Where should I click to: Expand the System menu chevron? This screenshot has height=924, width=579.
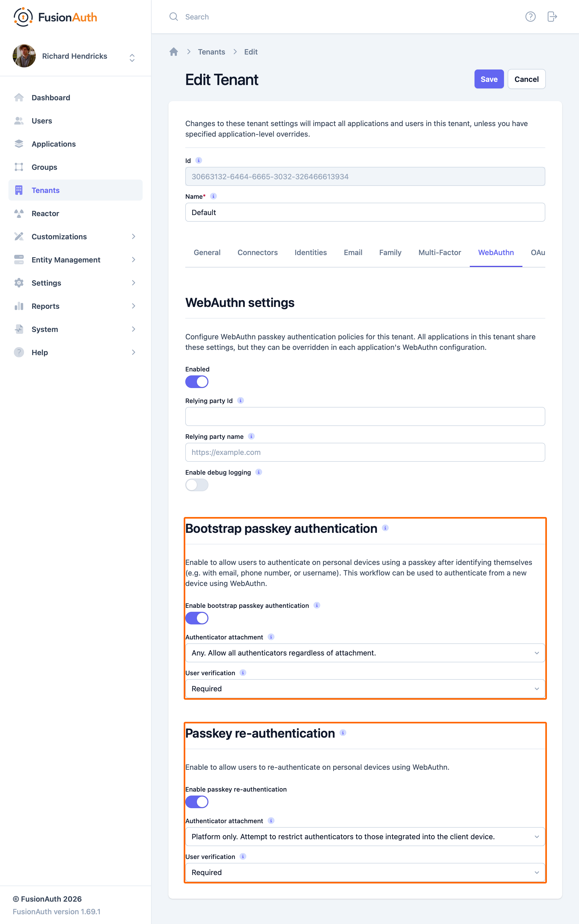coord(133,329)
